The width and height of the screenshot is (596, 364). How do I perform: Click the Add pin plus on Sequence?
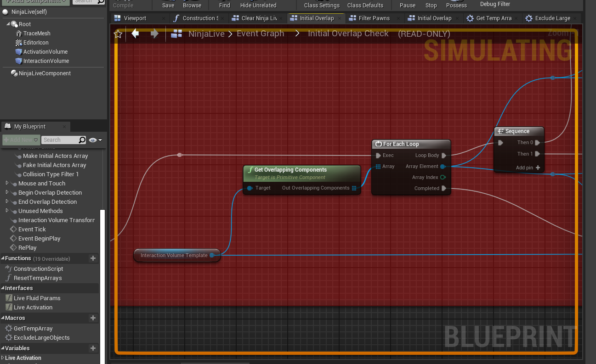tap(538, 168)
